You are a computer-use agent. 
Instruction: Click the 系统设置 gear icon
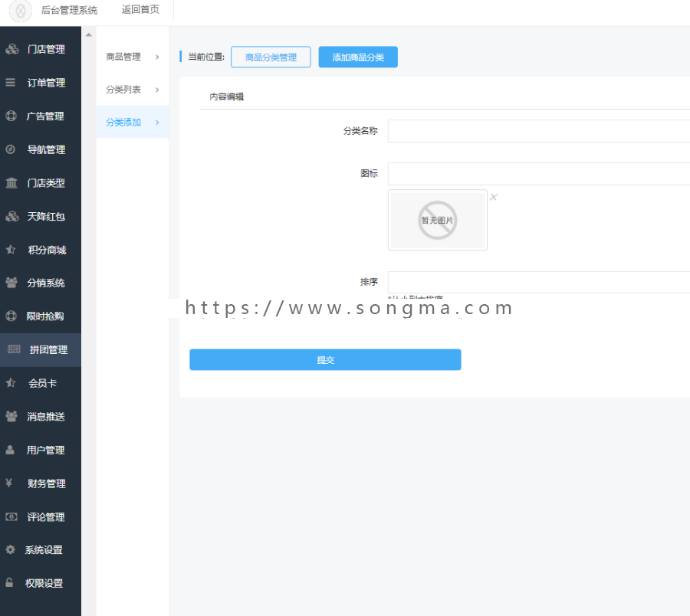click(x=10, y=549)
